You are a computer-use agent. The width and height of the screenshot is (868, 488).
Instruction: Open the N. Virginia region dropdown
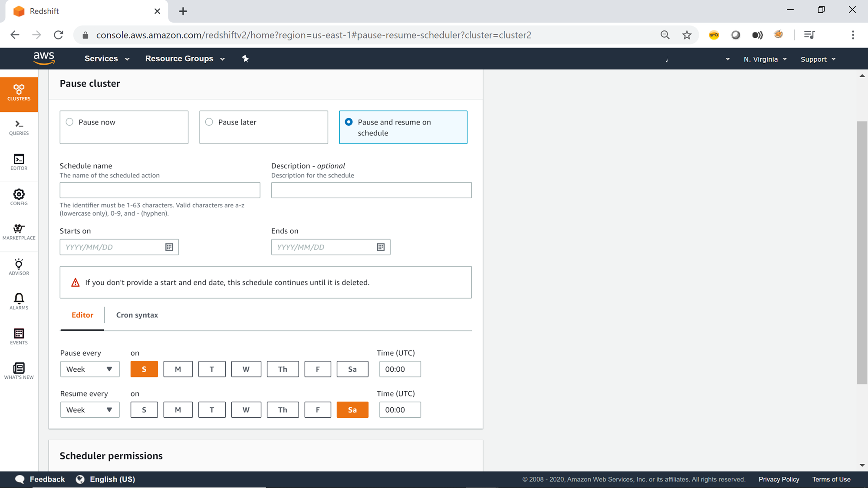point(765,59)
